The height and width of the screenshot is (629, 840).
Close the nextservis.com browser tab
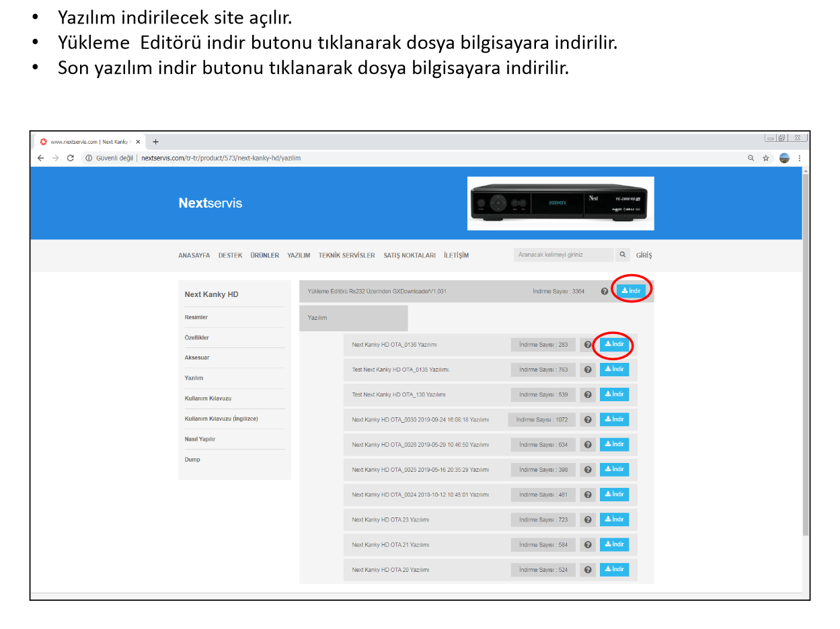click(x=138, y=142)
